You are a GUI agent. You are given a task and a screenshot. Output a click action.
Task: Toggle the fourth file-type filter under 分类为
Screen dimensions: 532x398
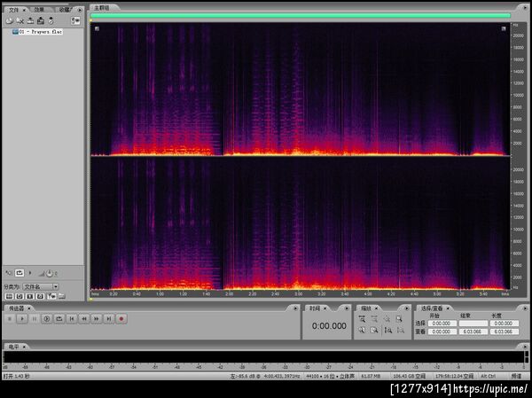40,296
